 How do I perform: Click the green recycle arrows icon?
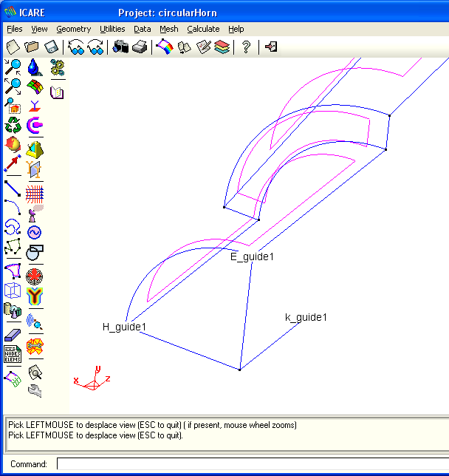coord(13,125)
